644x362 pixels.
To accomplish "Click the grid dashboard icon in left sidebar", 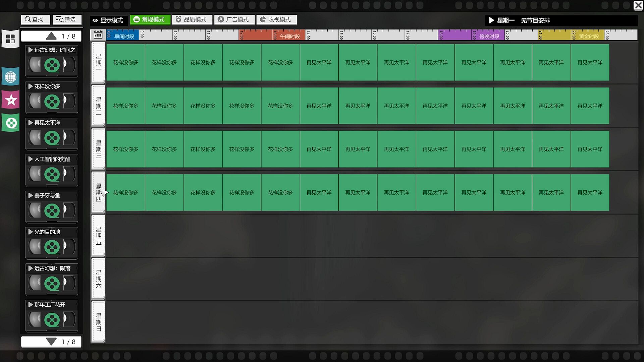I will pyautogui.click(x=10, y=39).
